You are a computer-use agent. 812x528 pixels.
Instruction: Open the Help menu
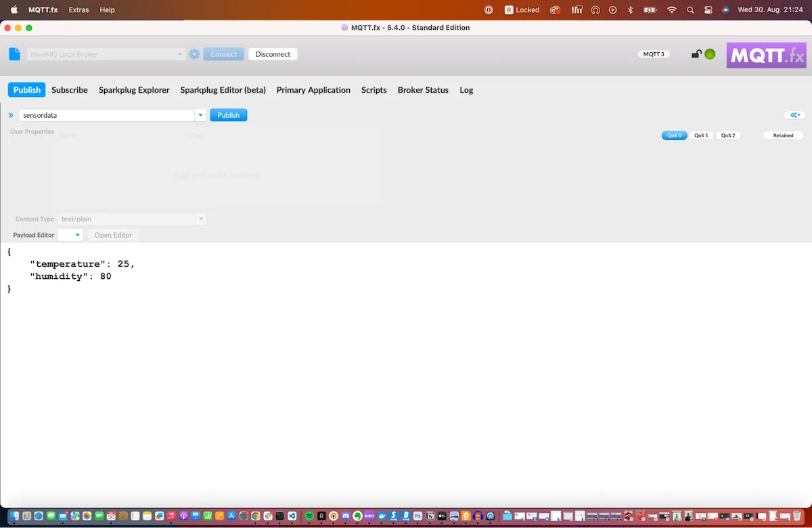coord(107,9)
